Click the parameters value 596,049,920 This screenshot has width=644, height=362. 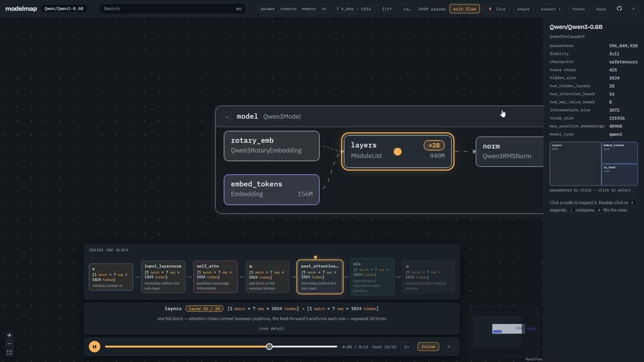(623, 46)
